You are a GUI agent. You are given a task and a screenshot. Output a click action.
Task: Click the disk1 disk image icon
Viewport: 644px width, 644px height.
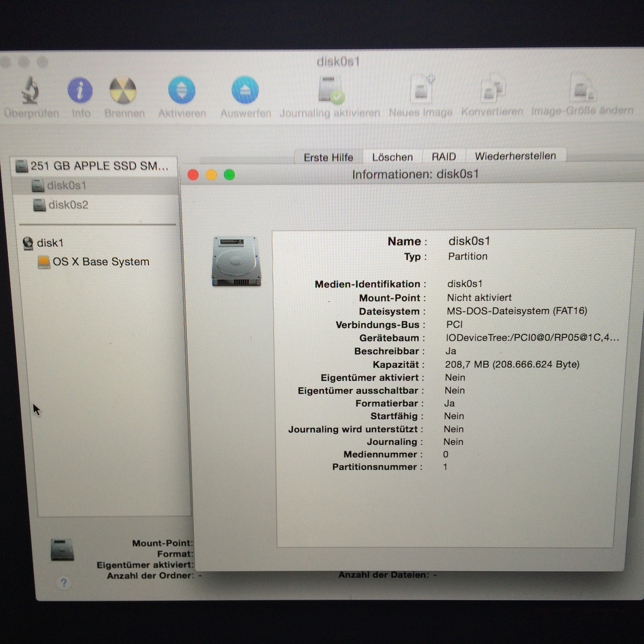click(28, 243)
